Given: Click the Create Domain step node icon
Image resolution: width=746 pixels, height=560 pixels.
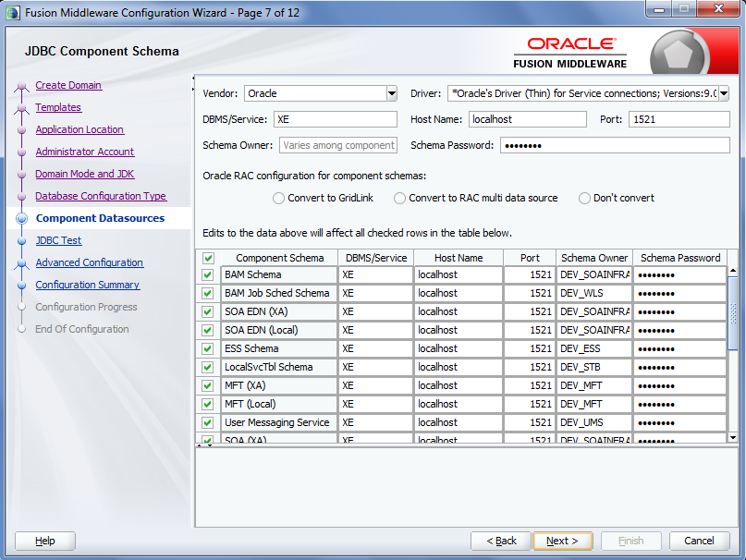Looking at the screenshot, I should pyautogui.click(x=21, y=87).
